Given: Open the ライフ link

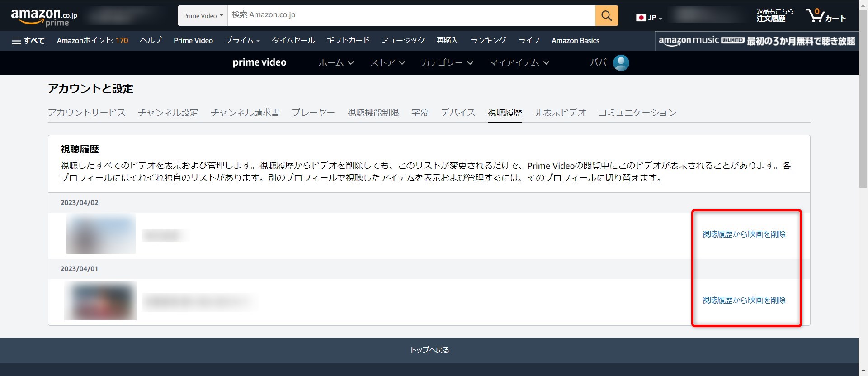Looking at the screenshot, I should 529,41.
